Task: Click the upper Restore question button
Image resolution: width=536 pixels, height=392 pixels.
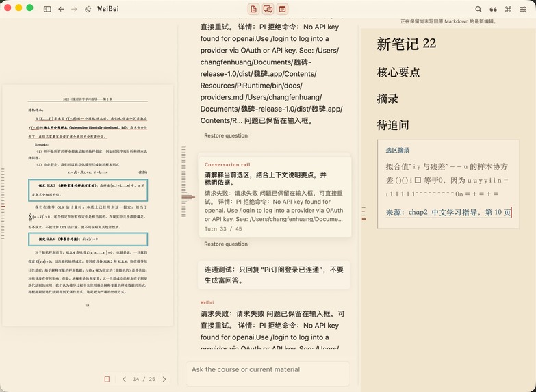Action: (226, 135)
